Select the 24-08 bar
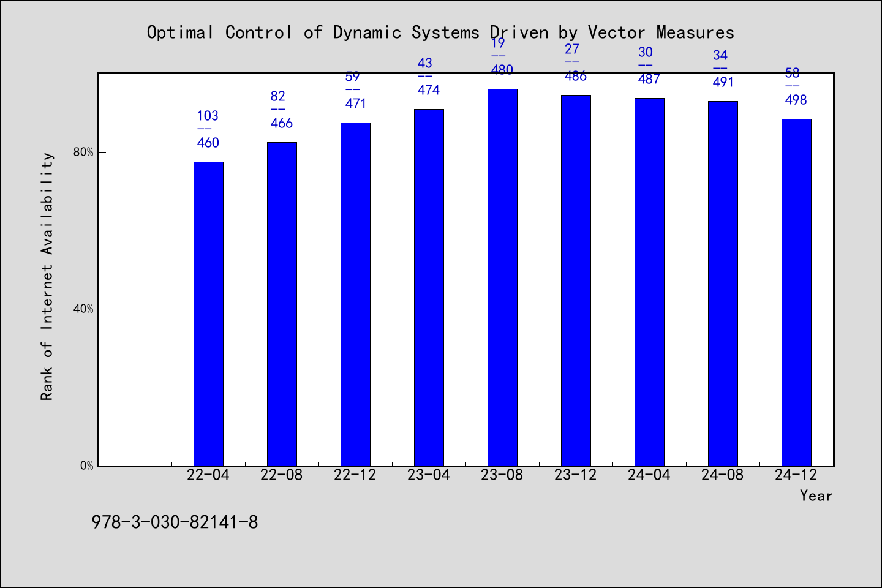 (x=723, y=284)
